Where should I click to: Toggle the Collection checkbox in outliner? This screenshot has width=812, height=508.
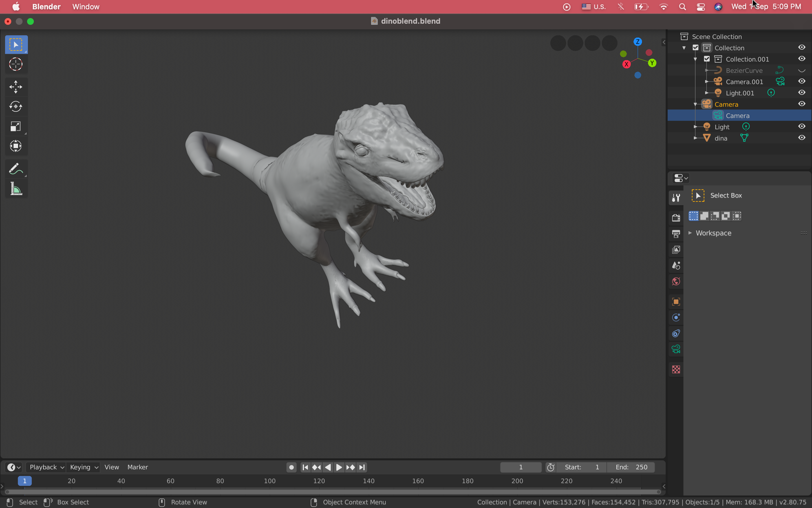[x=695, y=48]
